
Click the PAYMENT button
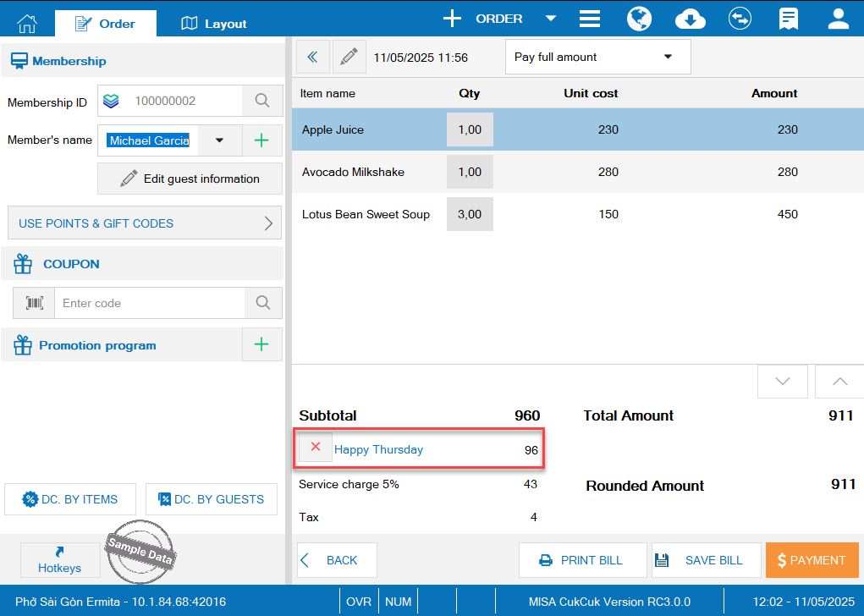point(812,560)
